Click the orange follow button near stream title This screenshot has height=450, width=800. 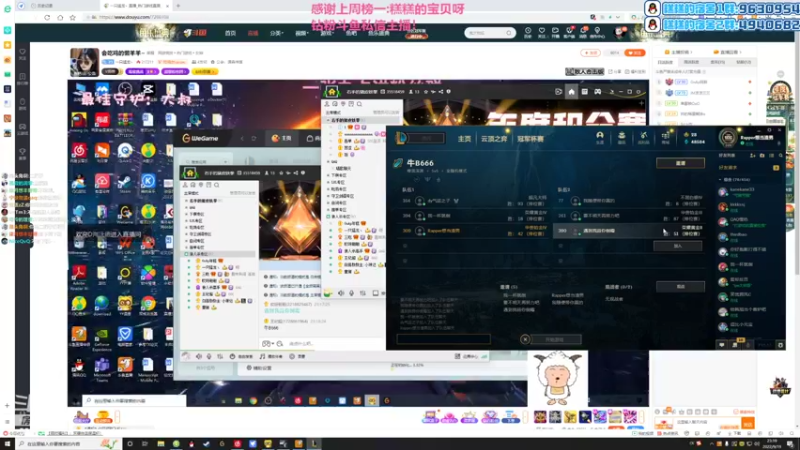635,53
